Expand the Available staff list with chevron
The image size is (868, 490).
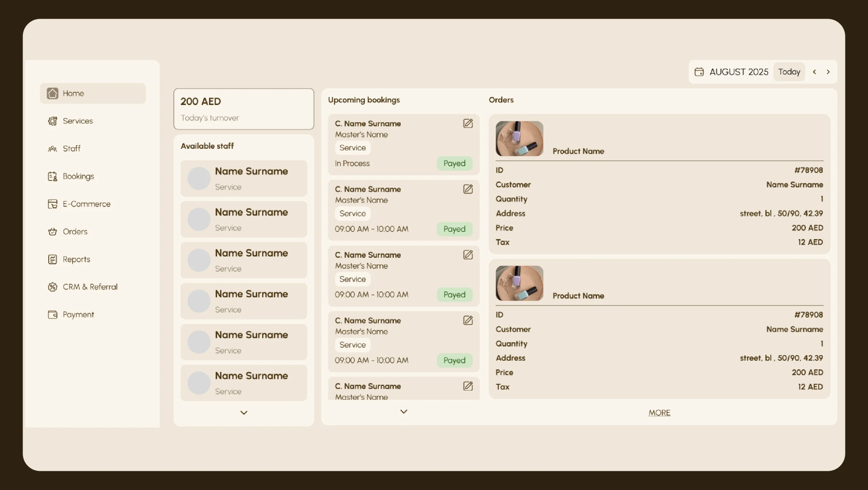(x=244, y=413)
